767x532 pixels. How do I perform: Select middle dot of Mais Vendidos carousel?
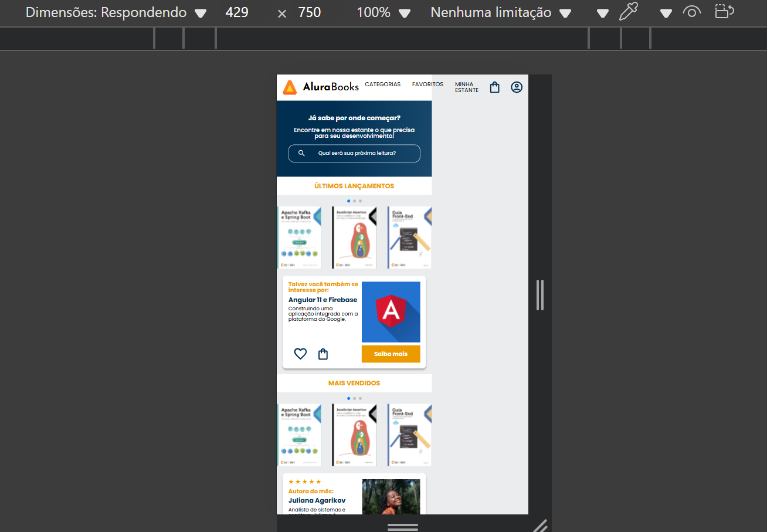[354, 398]
